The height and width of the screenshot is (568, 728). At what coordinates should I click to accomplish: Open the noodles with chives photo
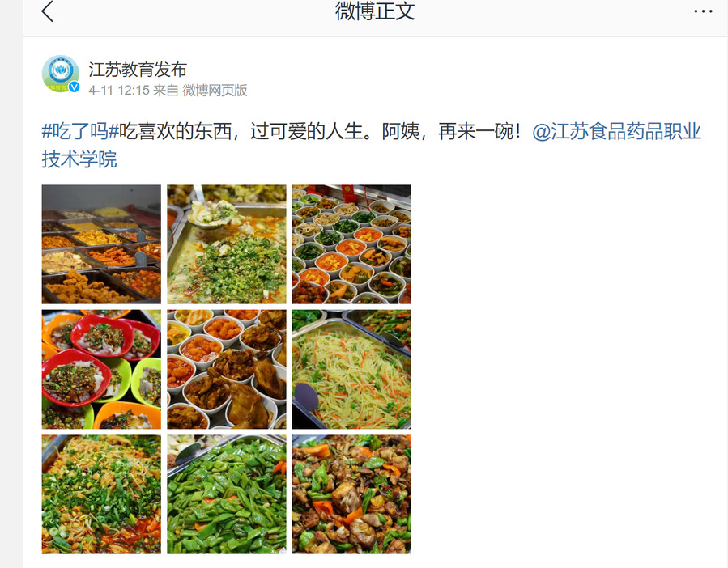pos(101,494)
